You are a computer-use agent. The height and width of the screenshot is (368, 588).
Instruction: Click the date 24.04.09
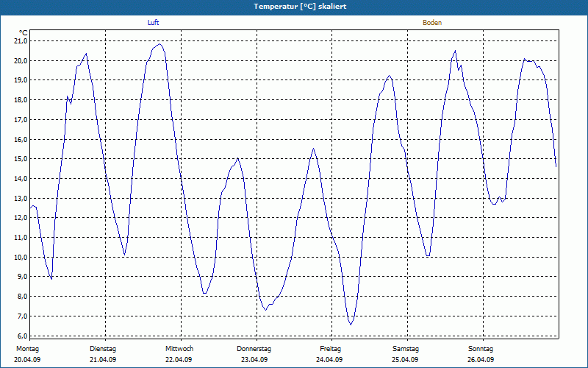[329, 360]
